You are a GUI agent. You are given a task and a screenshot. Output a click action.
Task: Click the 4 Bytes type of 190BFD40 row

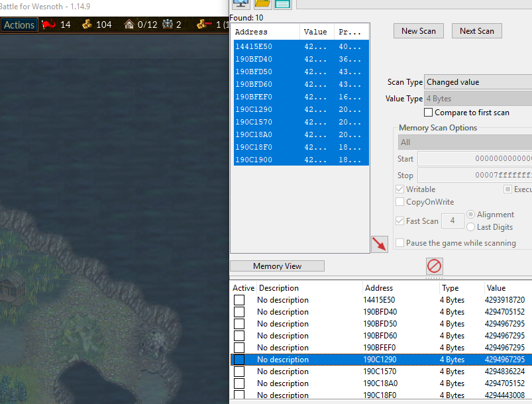(x=452, y=312)
